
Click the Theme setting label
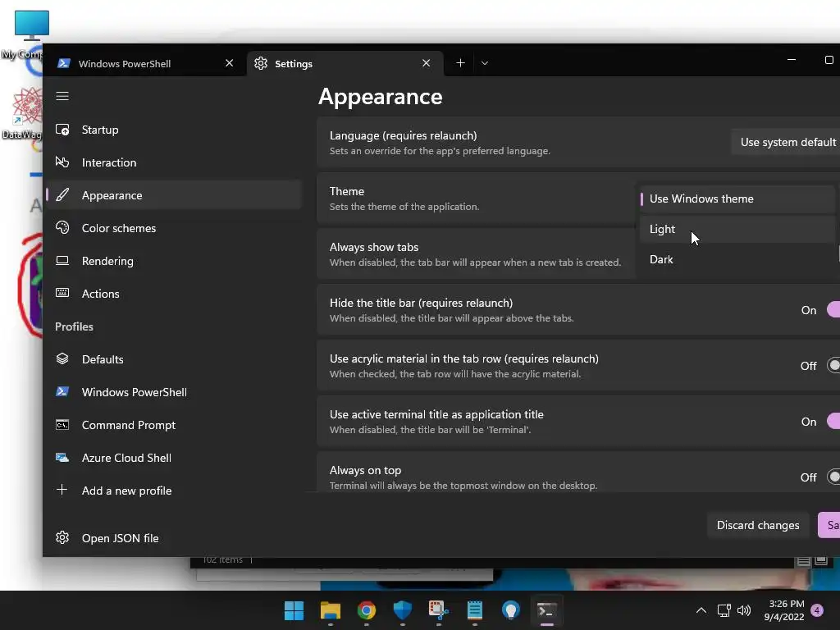tap(347, 191)
